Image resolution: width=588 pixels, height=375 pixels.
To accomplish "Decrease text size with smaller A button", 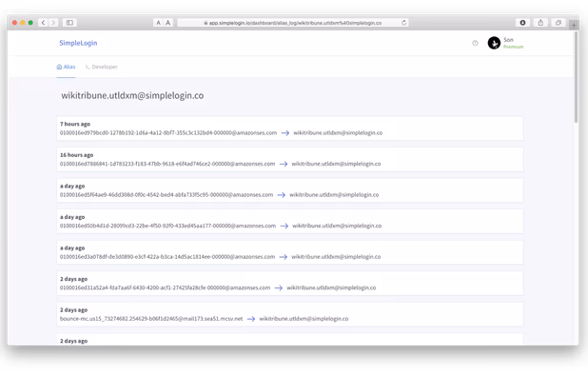I will tap(158, 23).
